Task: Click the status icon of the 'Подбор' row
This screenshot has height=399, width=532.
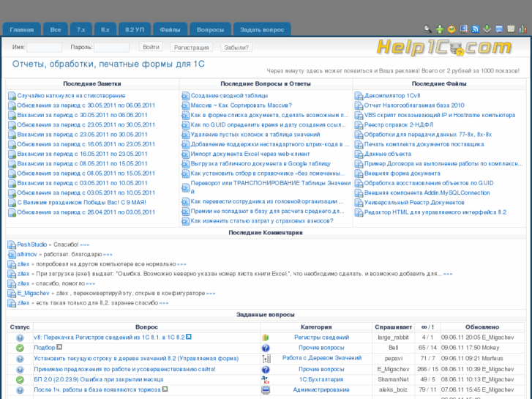Action: [x=20, y=348]
